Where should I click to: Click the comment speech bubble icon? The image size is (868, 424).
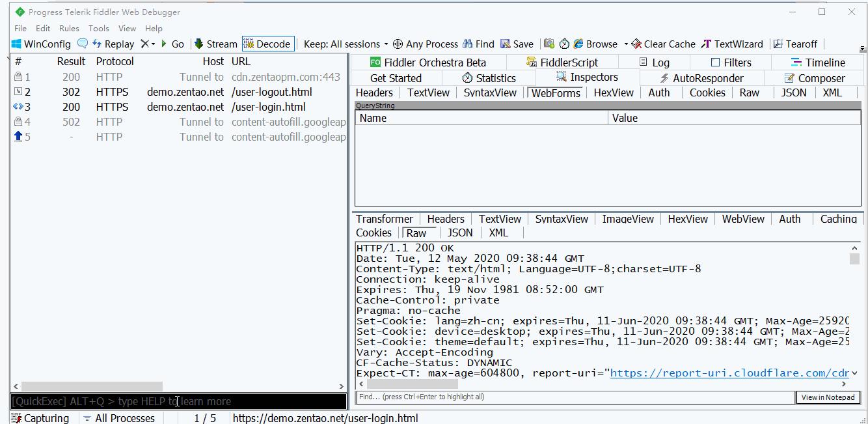click(83, 44)
